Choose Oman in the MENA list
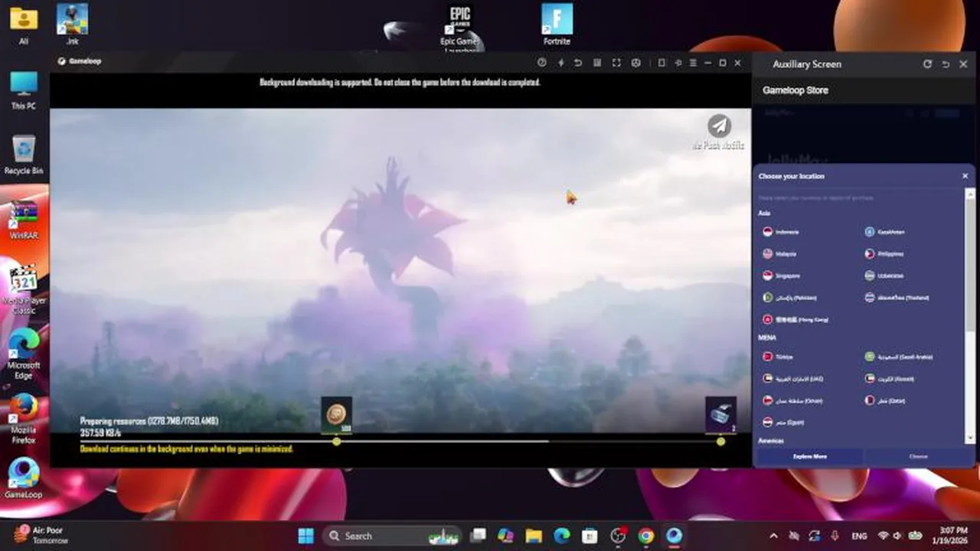This screenshot has width=980, height=551. (x=792, y=400)
